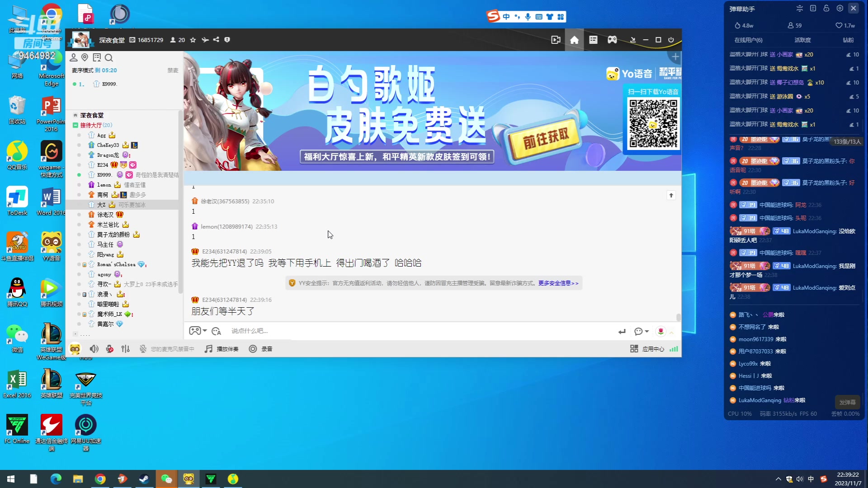The height and width of the screenshot is (488, 868).
Task: Toggle speaker mute in YY bottom toolbar
Action: click(x=94, y=349)
